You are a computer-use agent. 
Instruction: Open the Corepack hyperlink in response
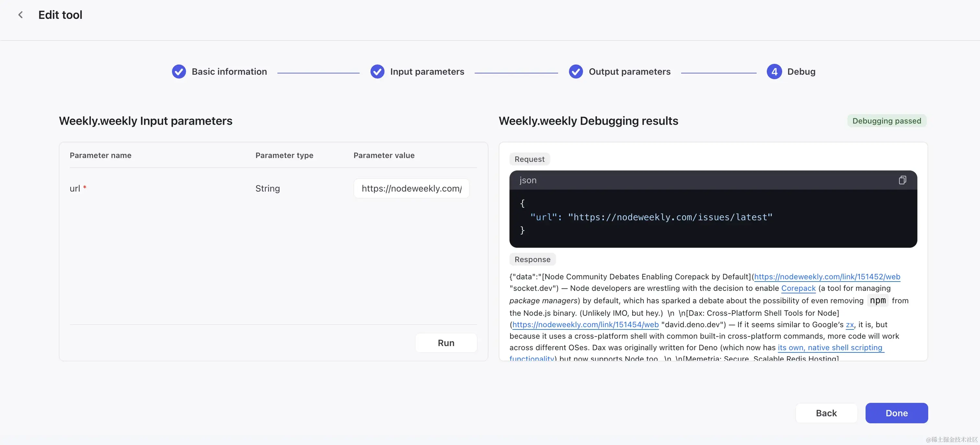(x=798, y=288)
